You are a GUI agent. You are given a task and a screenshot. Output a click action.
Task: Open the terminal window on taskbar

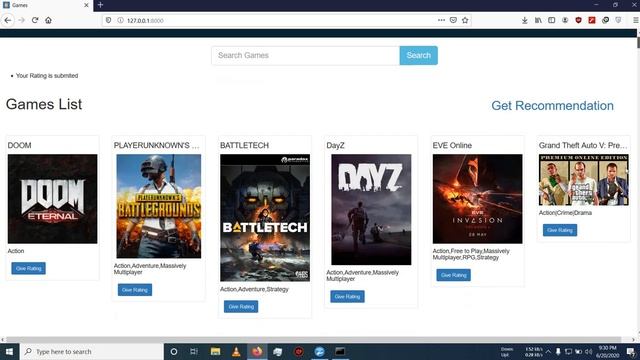click(340, 351)
